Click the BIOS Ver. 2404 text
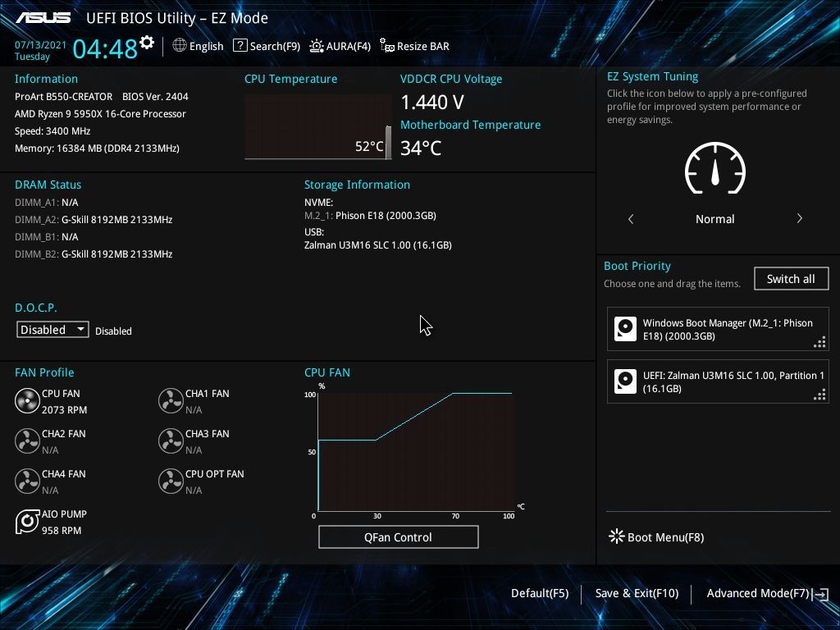Viewport: 840px width, 630px height. tap(155, 97)
